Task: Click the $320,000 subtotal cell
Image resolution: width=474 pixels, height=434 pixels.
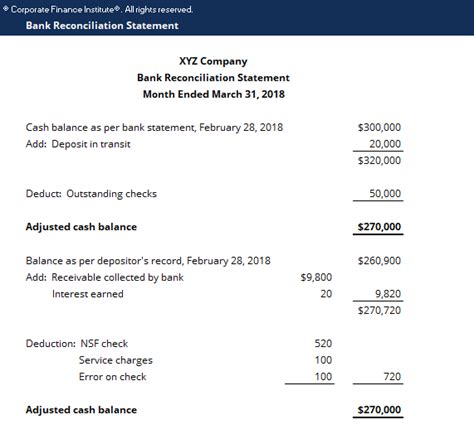Action: click(379, 160)
